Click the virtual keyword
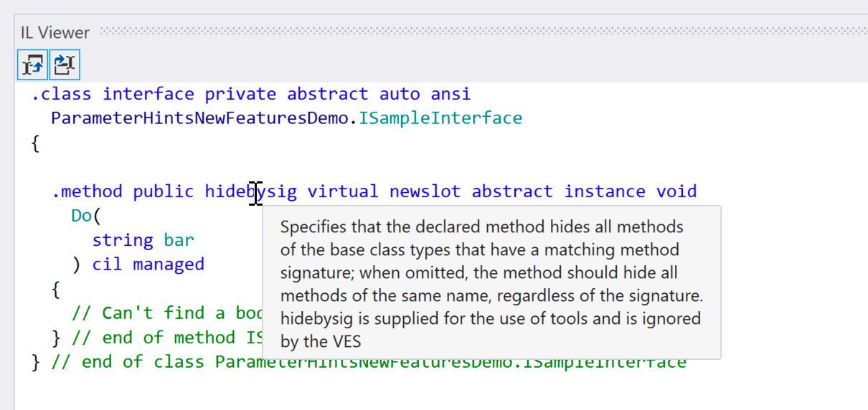This screenshot has width=868, height=410. pyautogui.click(x=342, y=191)
